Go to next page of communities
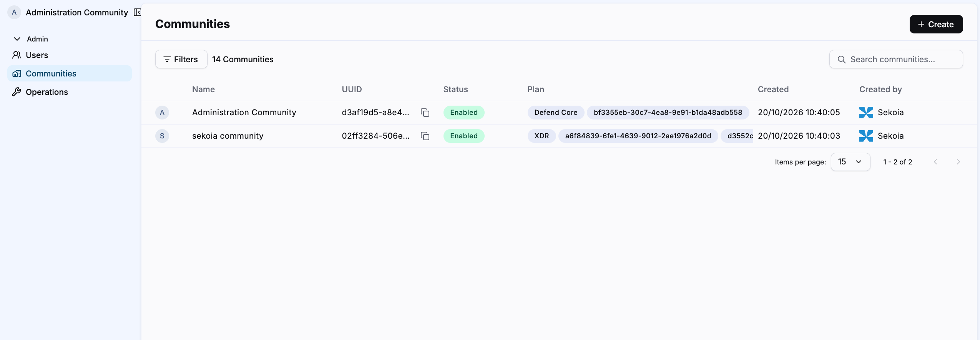Viewport: 980px width, 340px height. tap(958, 162)
